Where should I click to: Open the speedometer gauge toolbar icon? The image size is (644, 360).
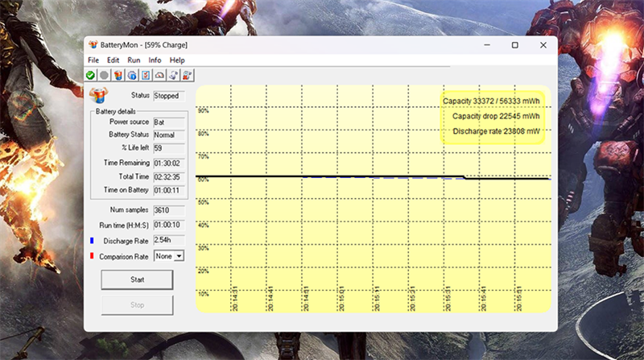click(x=159, y=75)
